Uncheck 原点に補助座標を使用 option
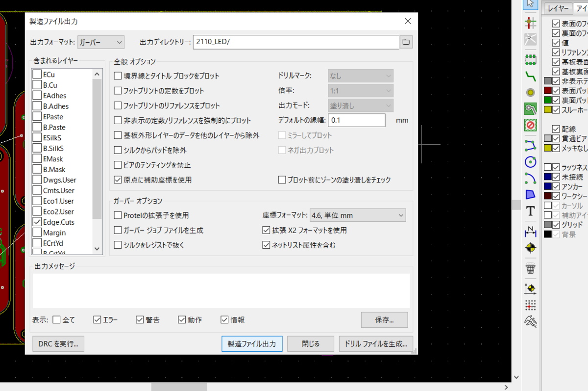Image resolution: width=588 pixels, height=391 pixels. pyautogui.click(x=118, y=179)
